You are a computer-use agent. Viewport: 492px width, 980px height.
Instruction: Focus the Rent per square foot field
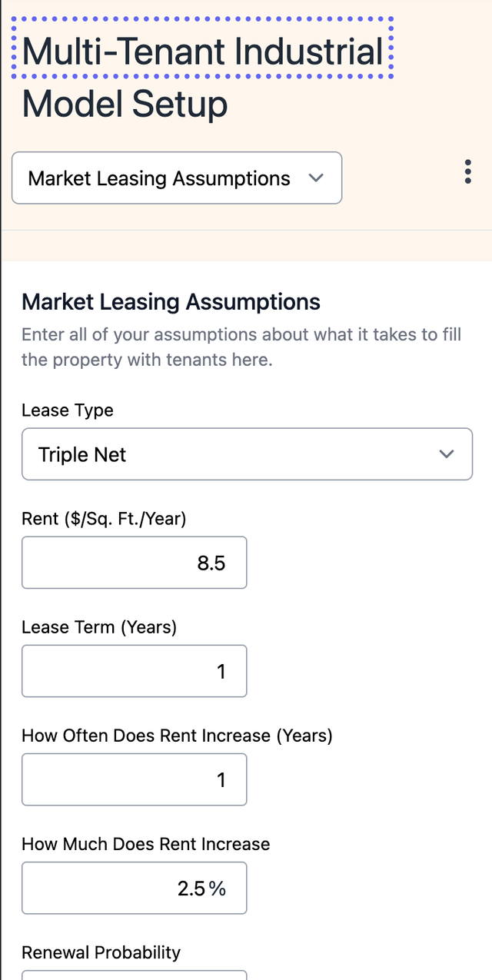135,563
